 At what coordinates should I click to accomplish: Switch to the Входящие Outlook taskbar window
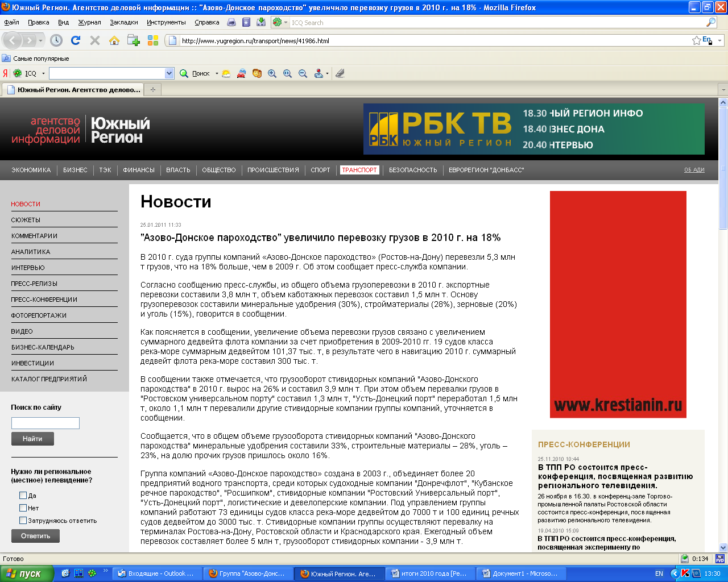pos(157,573)
